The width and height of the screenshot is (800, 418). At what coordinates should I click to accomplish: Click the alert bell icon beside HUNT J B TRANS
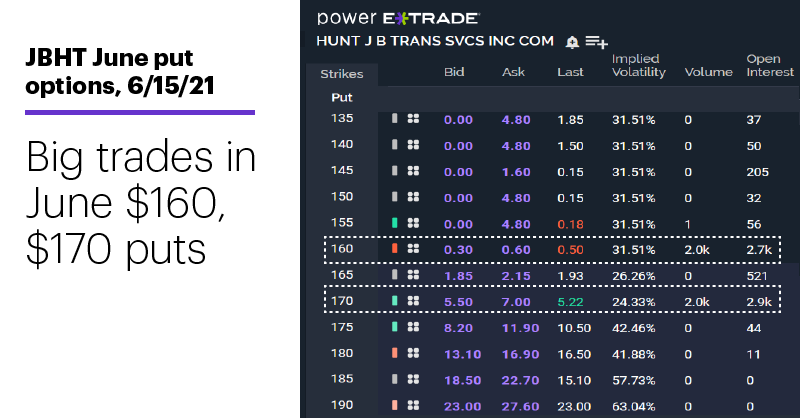tap(572, 42)
